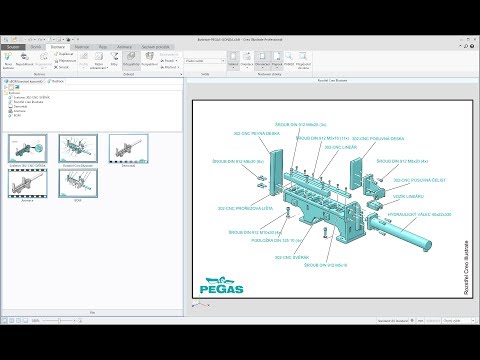This screenshot has height=360, width=480.
Task: Click the fit-to-window icon in ribbon
Action: pyautogui.click(x=303, y=60)
